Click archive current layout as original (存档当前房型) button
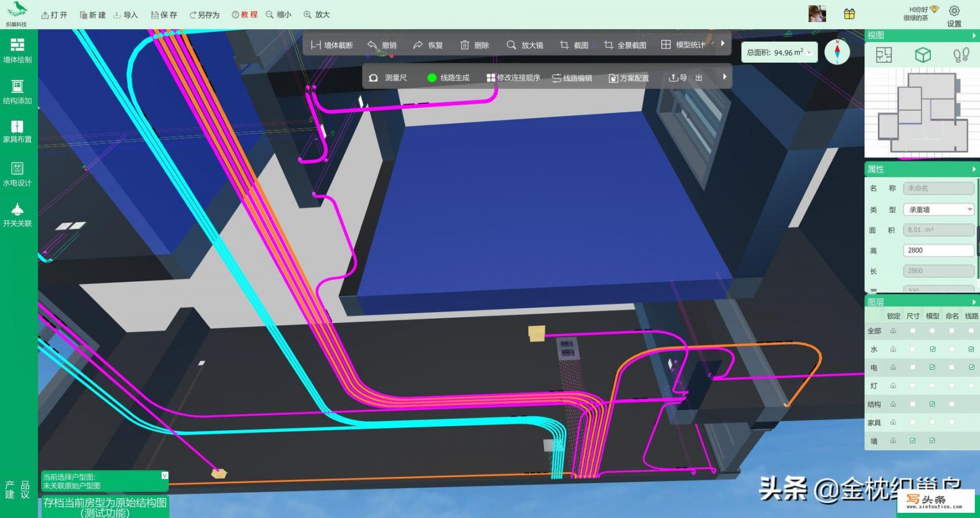The image size is (980, 518). tap(105, 507)
